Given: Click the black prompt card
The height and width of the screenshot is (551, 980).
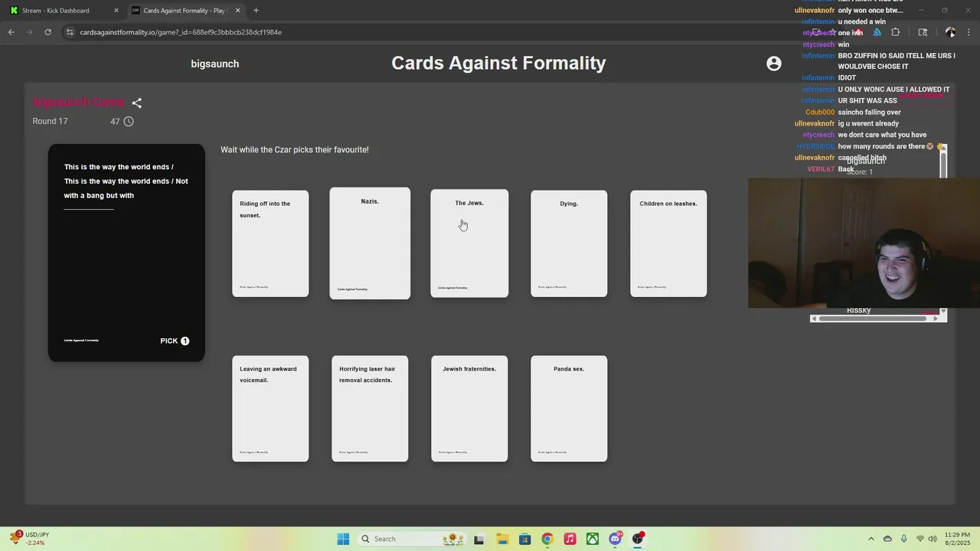Looking at the screenshot, I should [x=126, y=253].
